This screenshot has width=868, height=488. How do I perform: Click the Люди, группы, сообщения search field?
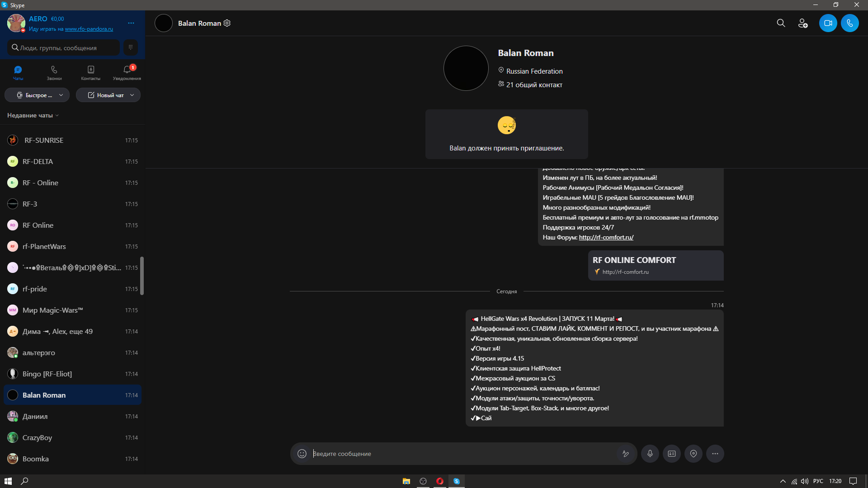coord(64,47)
